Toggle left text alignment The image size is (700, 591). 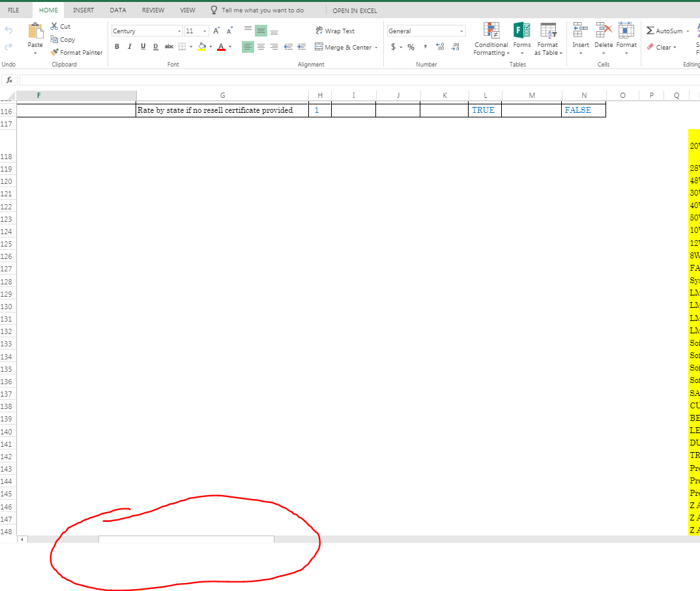pyautogui.click(x=248, y=46)
